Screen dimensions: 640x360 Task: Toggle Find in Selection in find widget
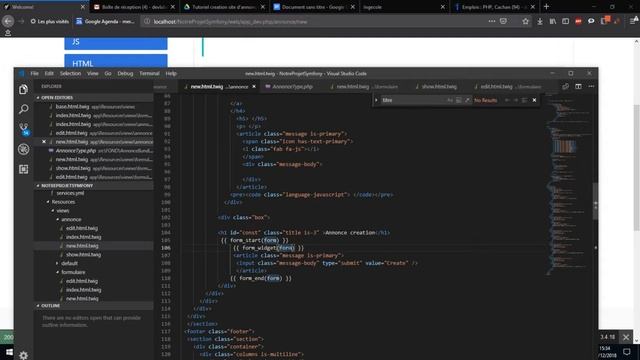(524, 100)
